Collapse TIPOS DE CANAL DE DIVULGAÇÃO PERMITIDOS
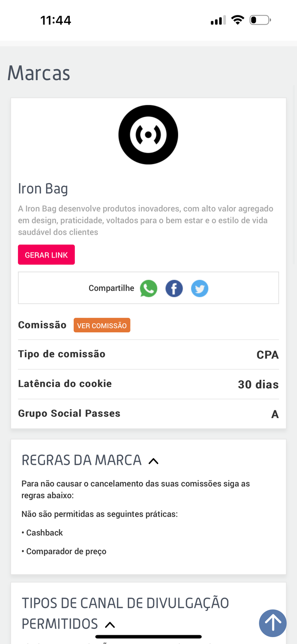This screenshot has height=644, width=297. point(110,624)
